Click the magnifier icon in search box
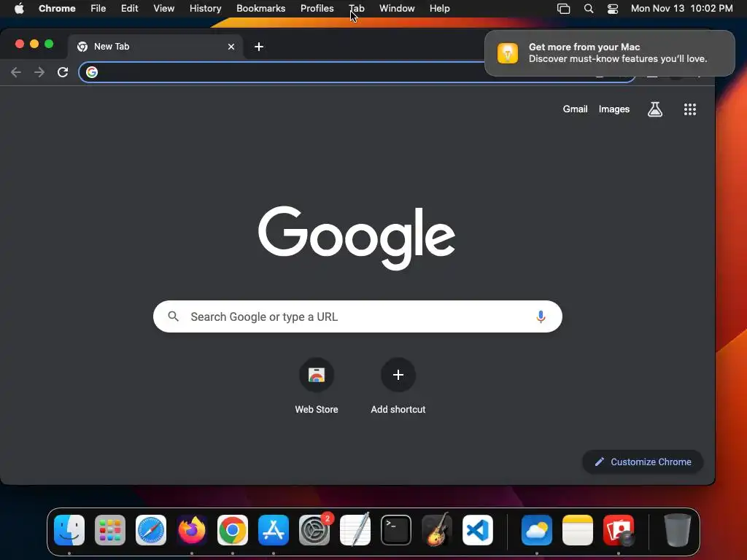Image resolution: width=747 pixels, height=560 pixels. click(174, 316)
